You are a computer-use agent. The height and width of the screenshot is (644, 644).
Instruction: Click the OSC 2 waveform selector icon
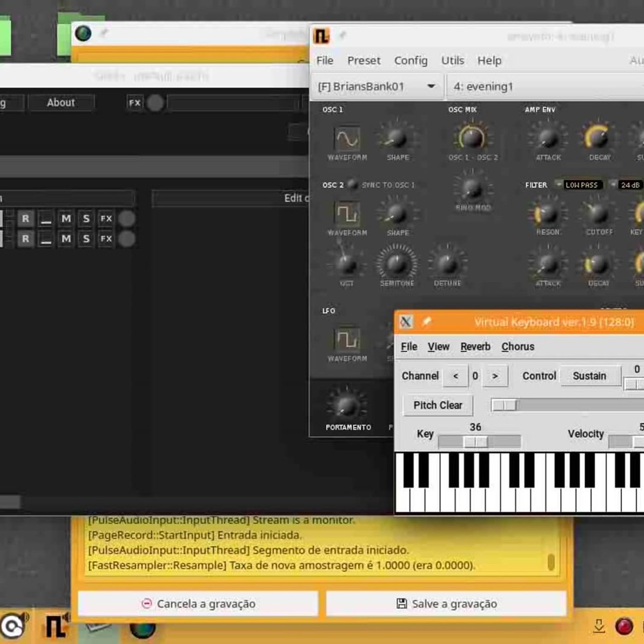click(x=347, y=213)
